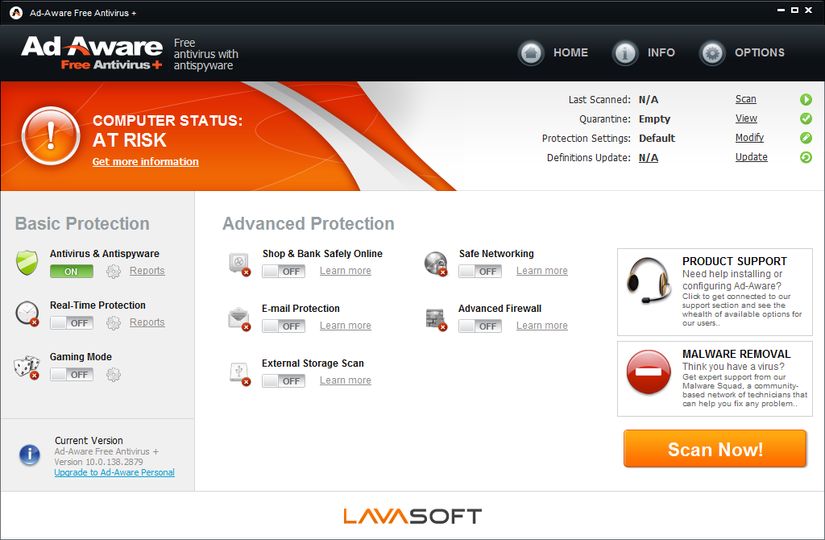Switch on Shop & Bank Safely Online
Image resolution: width=825 pixels, height=540 pixels.
point(283,271)
